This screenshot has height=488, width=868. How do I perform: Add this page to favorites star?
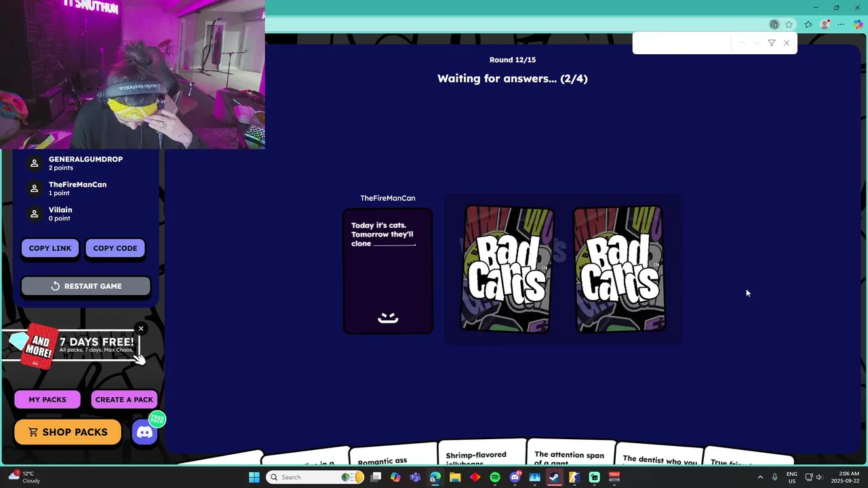tap(789, 24)
